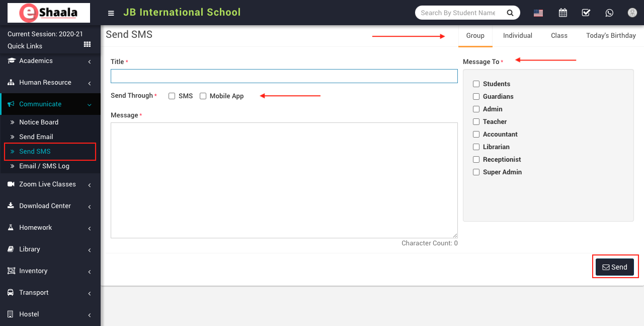Click the search magnifier icon

[510, 13]
